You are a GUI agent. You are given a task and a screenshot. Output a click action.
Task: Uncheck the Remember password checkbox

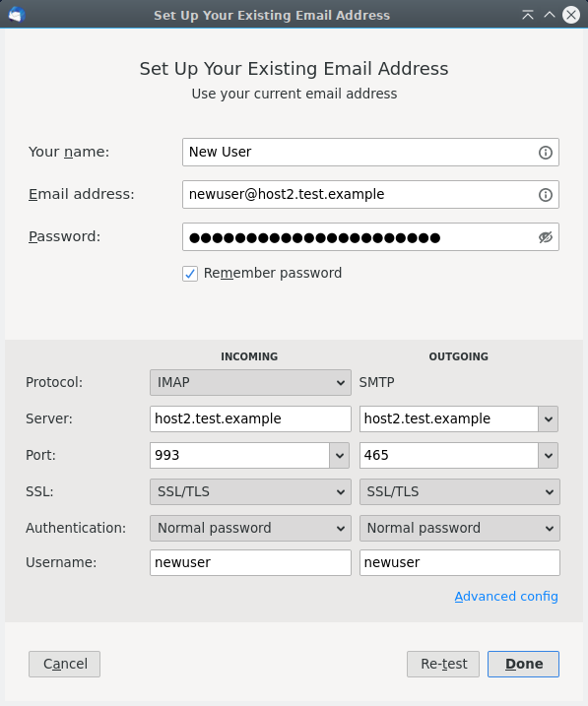coord(190,274)
